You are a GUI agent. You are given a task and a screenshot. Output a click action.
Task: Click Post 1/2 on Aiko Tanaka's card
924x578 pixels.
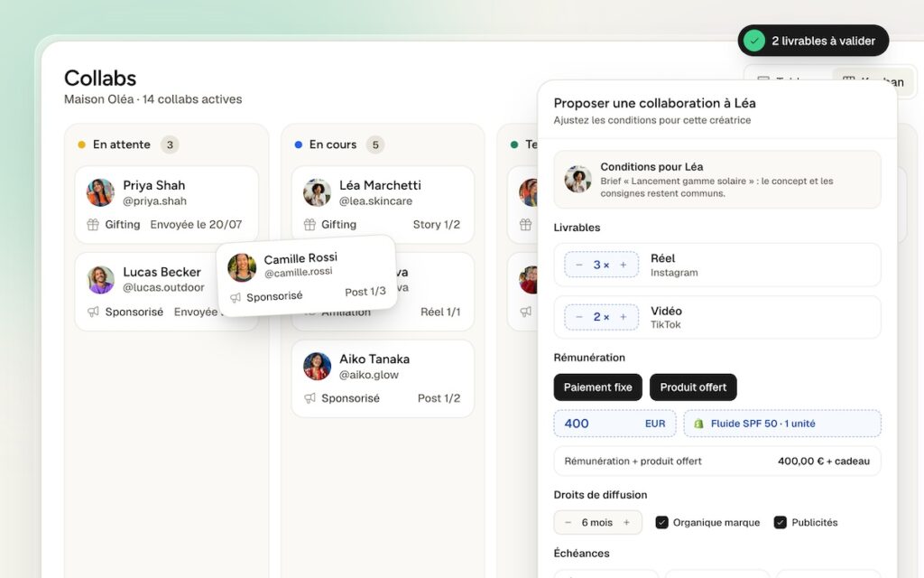[x=439, y=398]
